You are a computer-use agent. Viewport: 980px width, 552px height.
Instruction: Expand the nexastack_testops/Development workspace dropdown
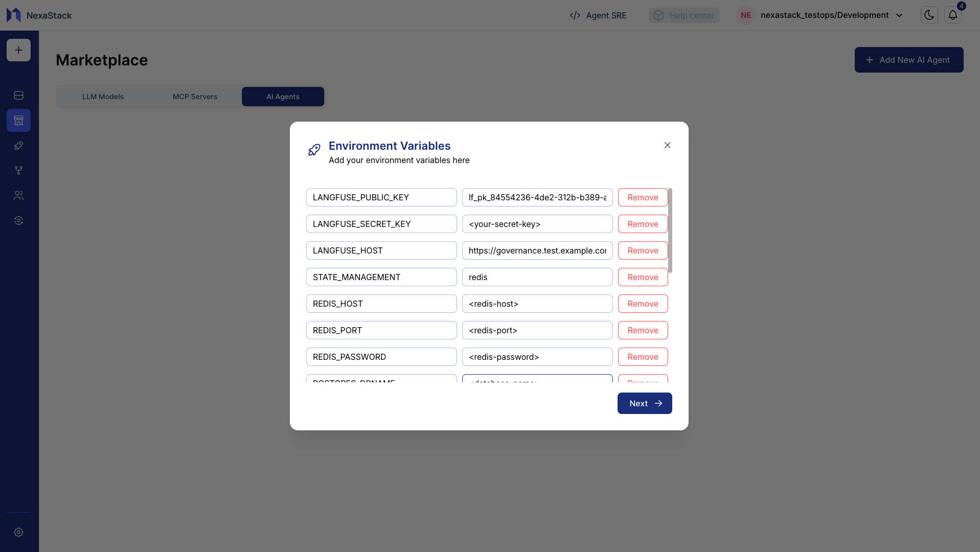coord(899,15)
